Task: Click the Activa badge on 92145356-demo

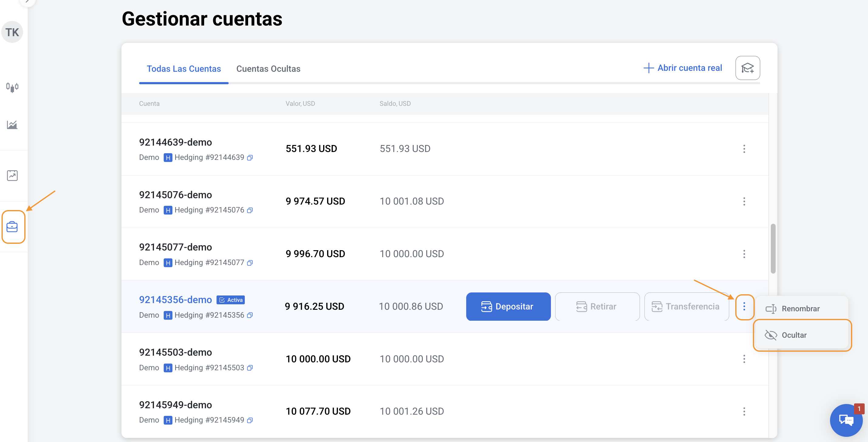Action: click(x=231, y=300)
